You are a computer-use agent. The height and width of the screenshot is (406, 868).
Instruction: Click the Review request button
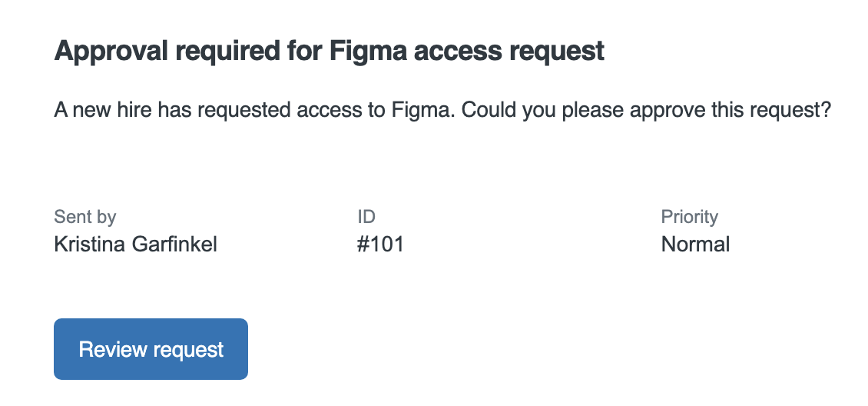[151, 349]
